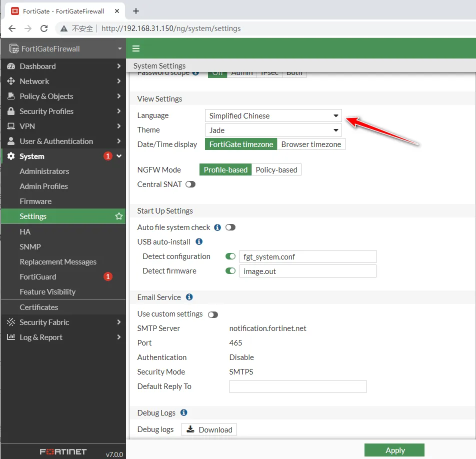476x459 pixels.
Task: Click the favorite star icon on Settings row
Action: point(118,216)
